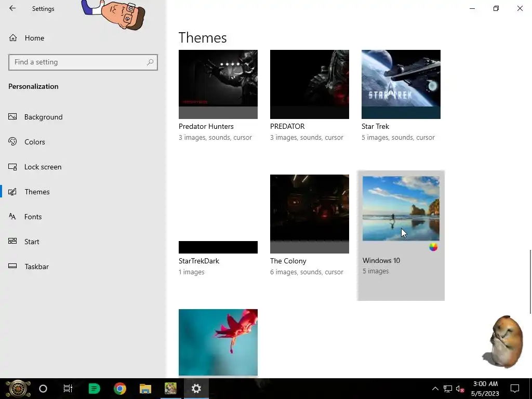Open the Action Center notifications icon
The width and height of the screenshot is (532, 399).
coord(515,389)
